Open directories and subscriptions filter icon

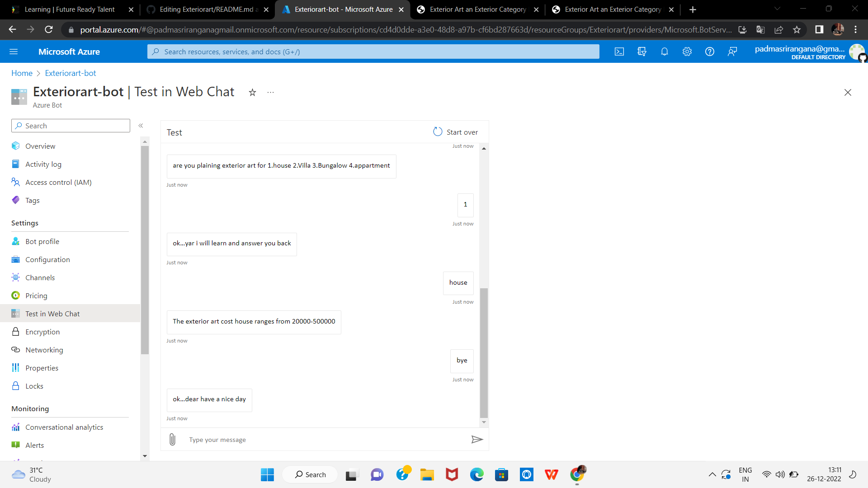(642, 52)
